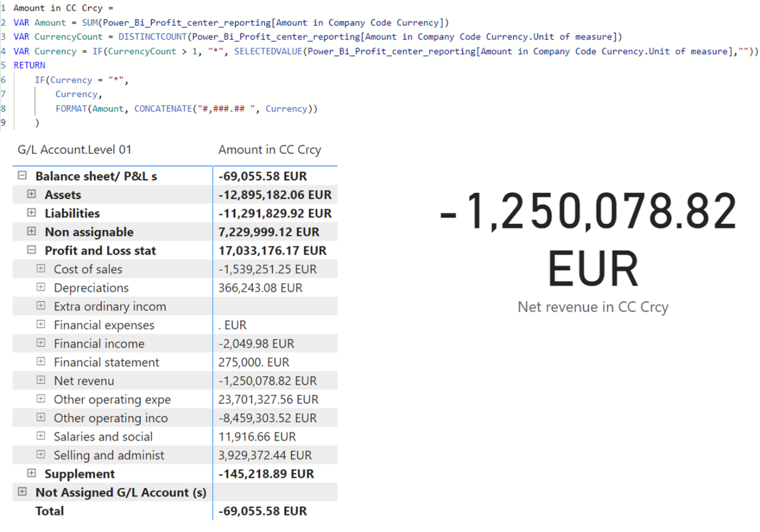Expand the Other operating inco row
This screenshot has height=532, width=760.
click(x=41, y=417)
